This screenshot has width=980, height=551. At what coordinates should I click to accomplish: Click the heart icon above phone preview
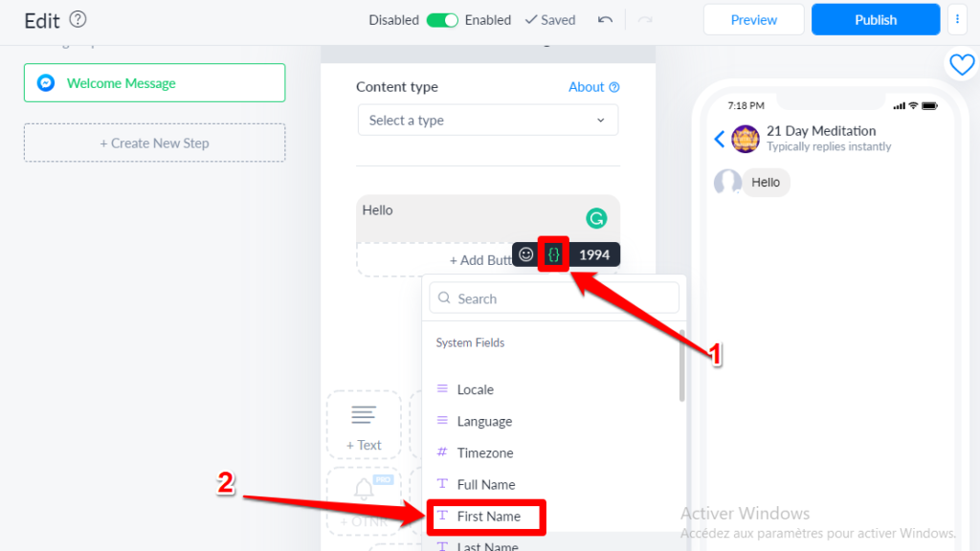(x=961, y=64)
